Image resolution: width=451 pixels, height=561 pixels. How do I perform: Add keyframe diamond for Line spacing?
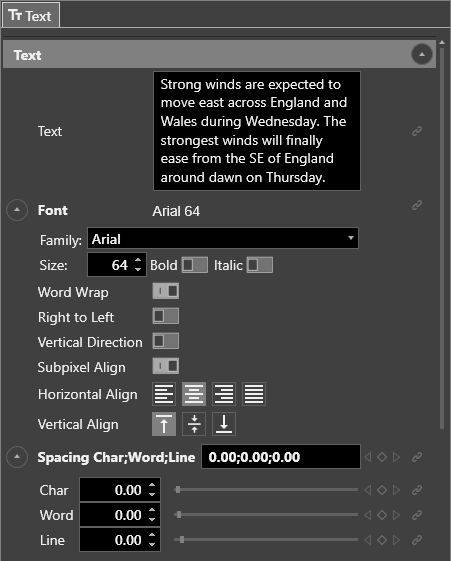point(382,540)
